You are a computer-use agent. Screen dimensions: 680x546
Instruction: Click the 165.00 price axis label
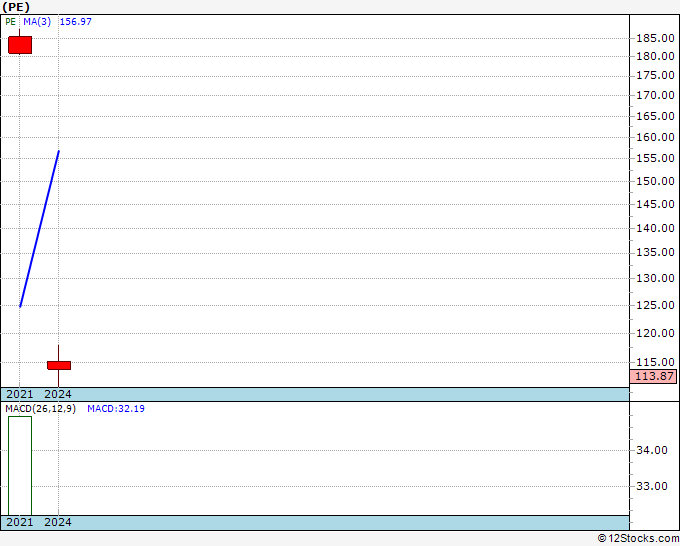(655, 116)
